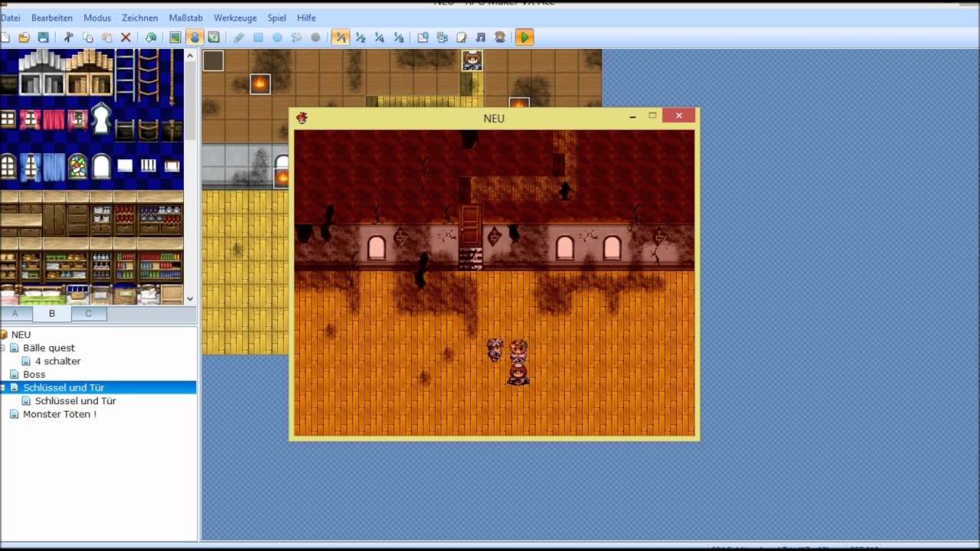The height and width of the screenshot is (551, 980).
Task: Click the Copy icon in toolbar
Action: (87, 37)
